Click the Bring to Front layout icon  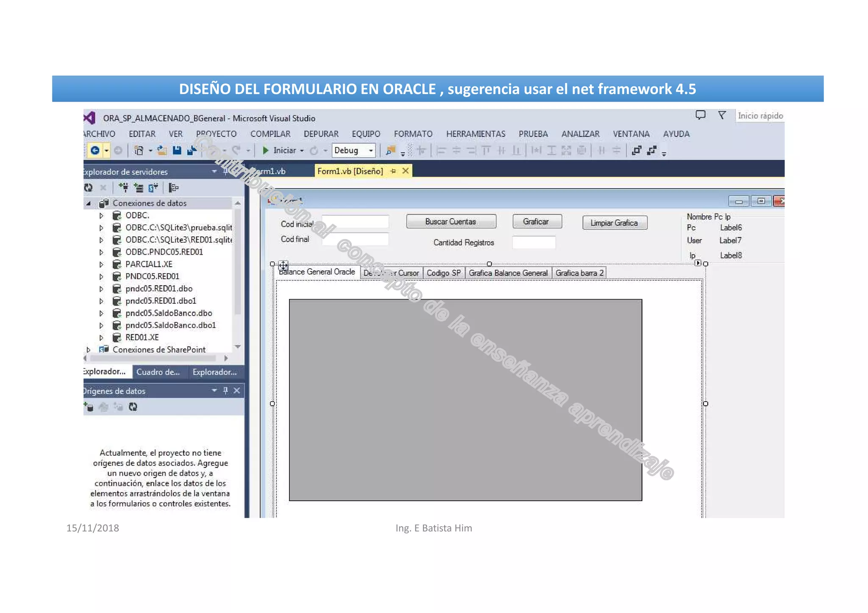pyautogui.click(x=637, y=150)
